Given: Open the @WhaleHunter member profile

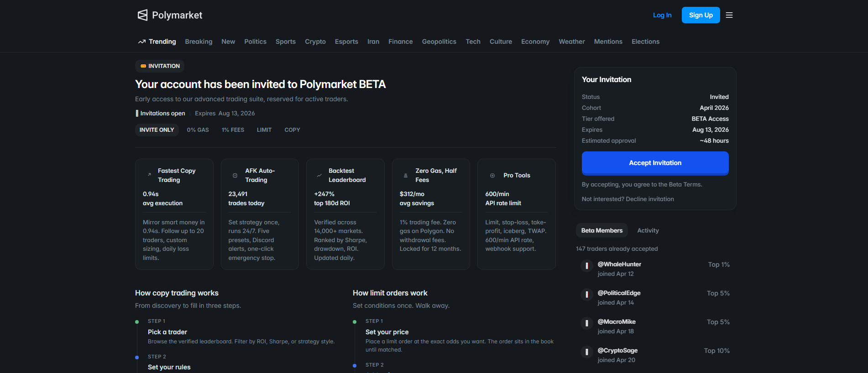Looking at the screenshot, I should 619,264.
